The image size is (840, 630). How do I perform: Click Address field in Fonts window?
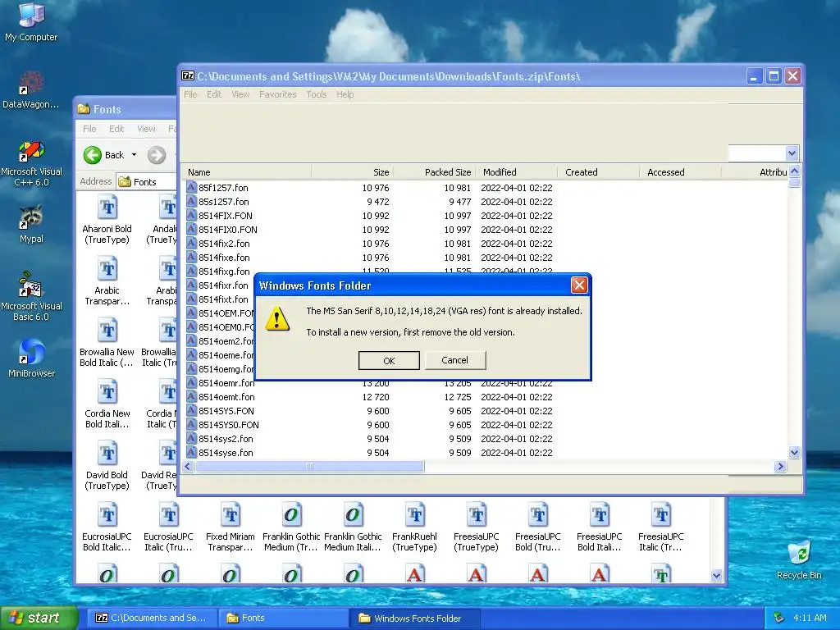point(146,181)
